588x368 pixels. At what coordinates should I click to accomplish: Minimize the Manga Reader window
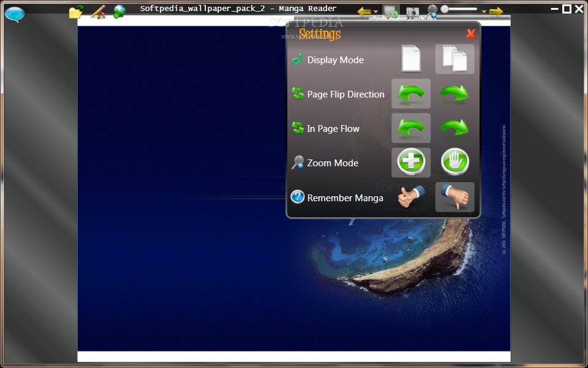(x=554, y=9)
